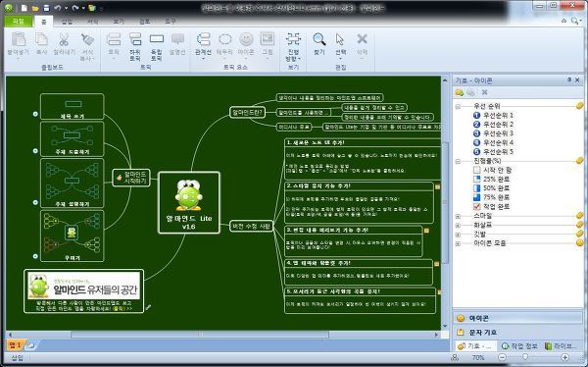The image size is (588, 367).
Task: Toggle ribbon minimize arrow at top right
Action: (x=564, y=21)
